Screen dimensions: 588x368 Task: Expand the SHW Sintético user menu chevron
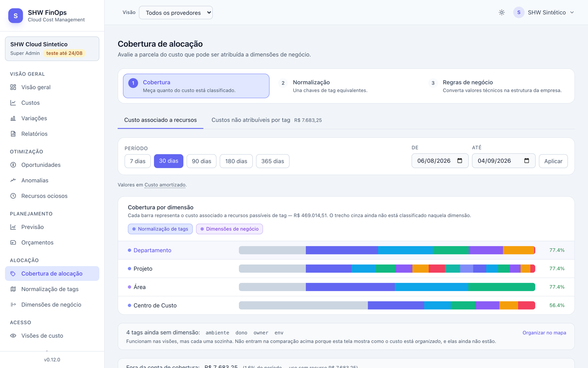[x=572, y=13]
